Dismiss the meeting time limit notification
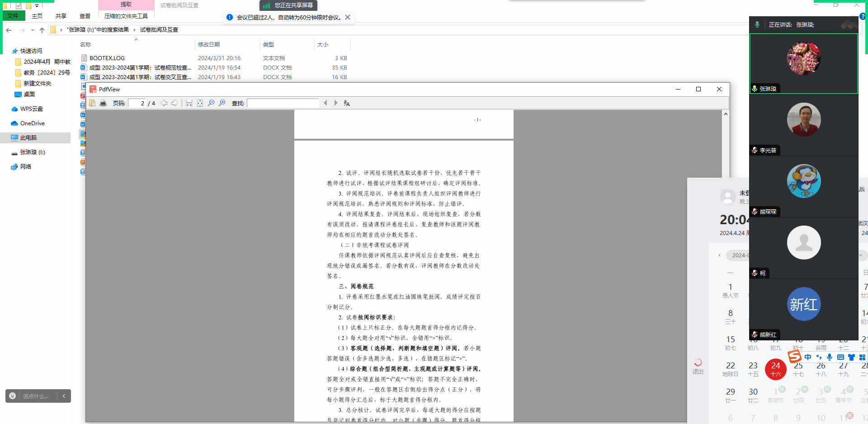Image resolution: width=868 pixels, height=424 pixels. 348,17
